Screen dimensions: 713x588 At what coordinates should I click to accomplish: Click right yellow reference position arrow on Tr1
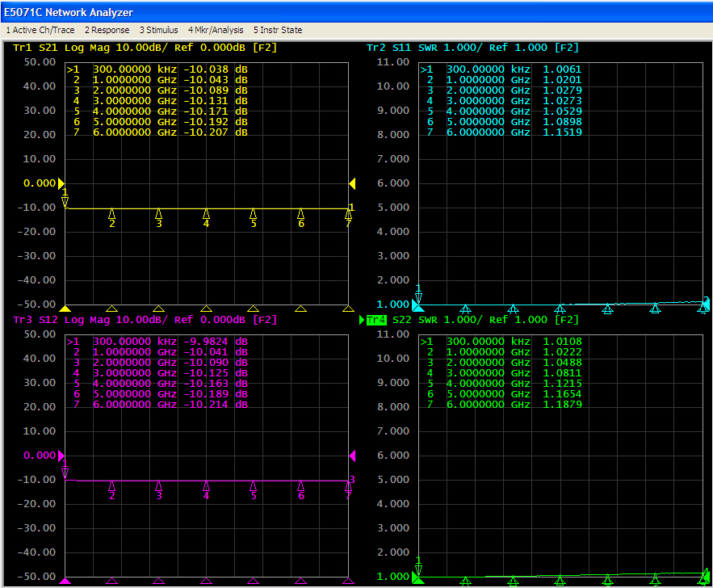(352, 183)
